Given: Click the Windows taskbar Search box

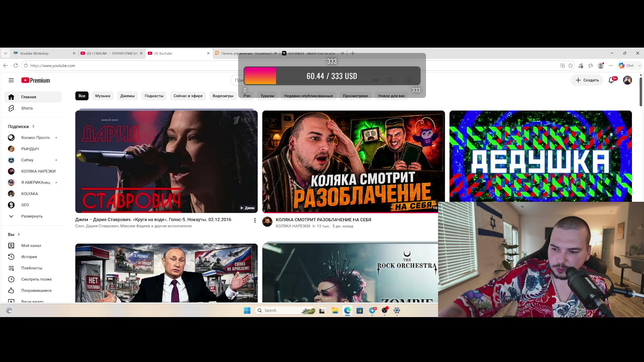Looking at the screenshot, I should click(x=285, y=311).
